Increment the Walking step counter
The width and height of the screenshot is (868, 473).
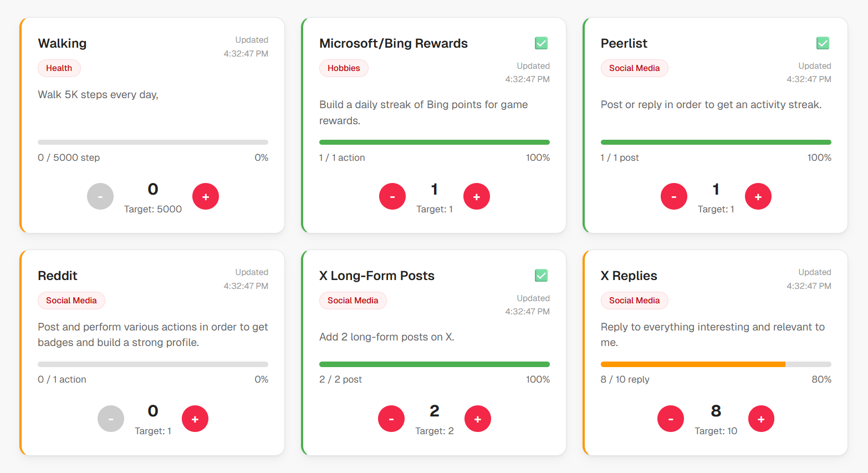click(206, 196)
